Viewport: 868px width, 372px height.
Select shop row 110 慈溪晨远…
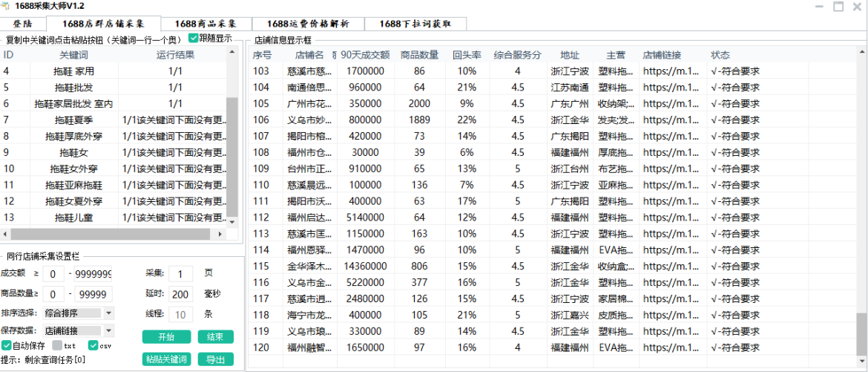(x=553, y=185)
